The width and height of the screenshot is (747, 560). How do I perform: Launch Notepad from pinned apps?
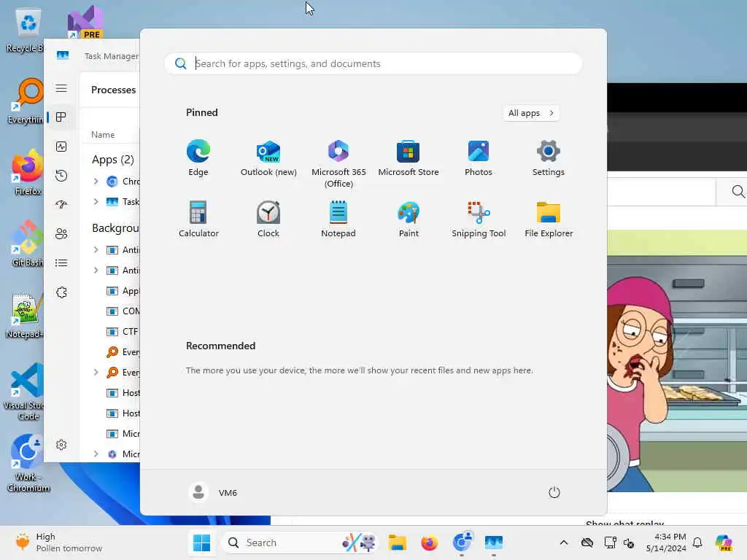[338, 219]
